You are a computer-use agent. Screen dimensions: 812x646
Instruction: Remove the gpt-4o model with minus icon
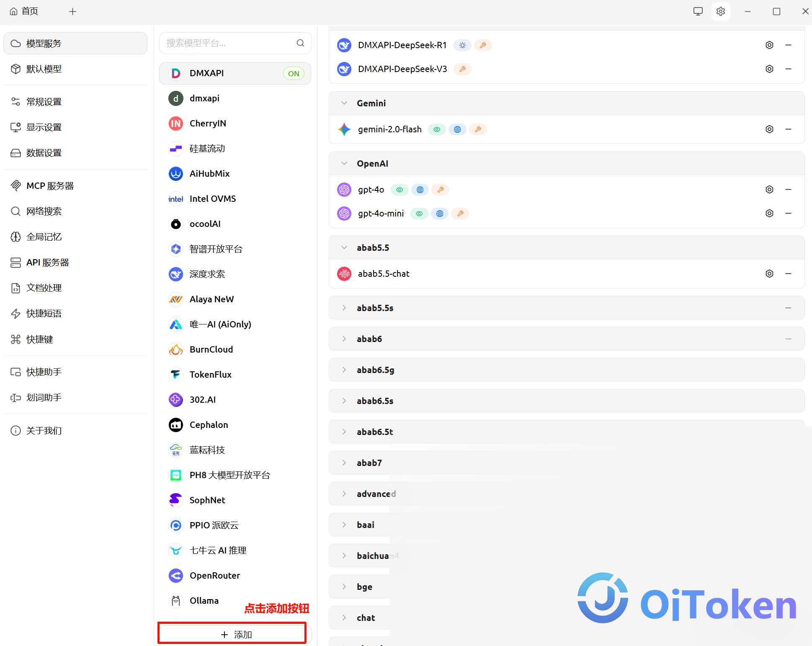[x=788, y=190]
